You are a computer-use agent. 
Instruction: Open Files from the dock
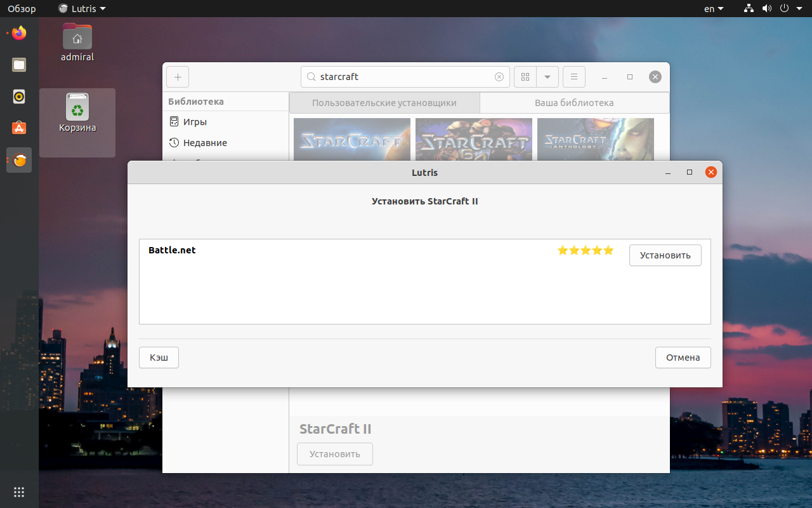click(x=19, y=65)
